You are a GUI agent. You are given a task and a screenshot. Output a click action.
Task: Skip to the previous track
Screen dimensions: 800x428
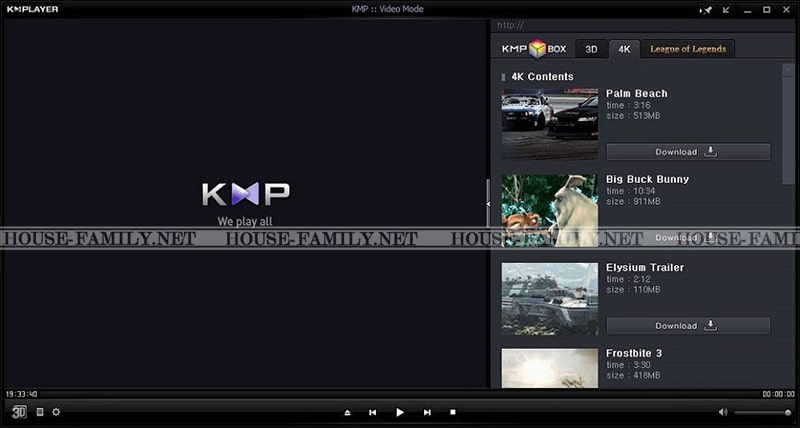pyautogui.click(x=372, y=412)
